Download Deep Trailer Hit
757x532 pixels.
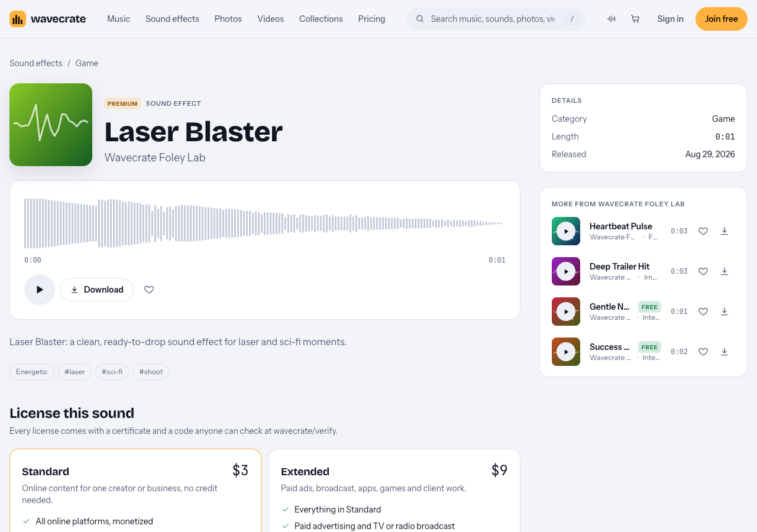click(x=724, y=271)
